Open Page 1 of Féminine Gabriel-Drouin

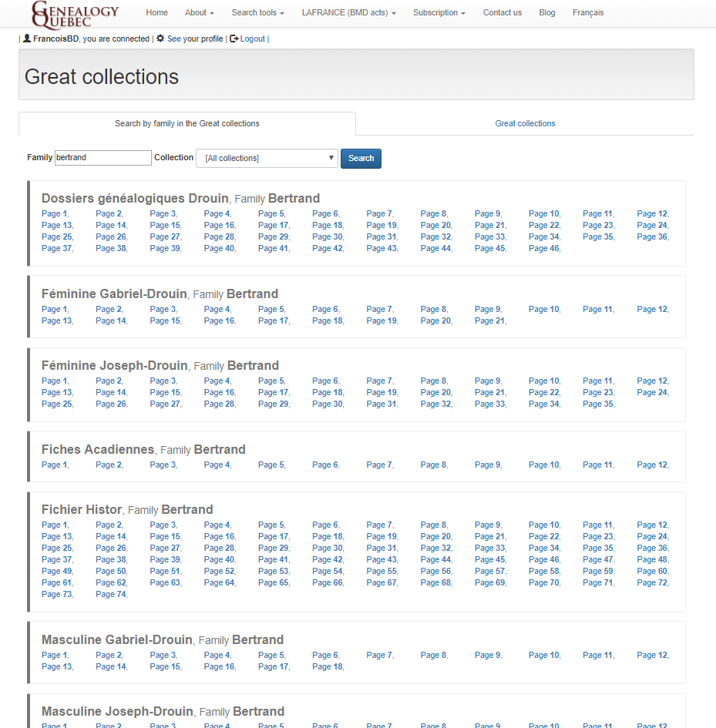(55, 309)
